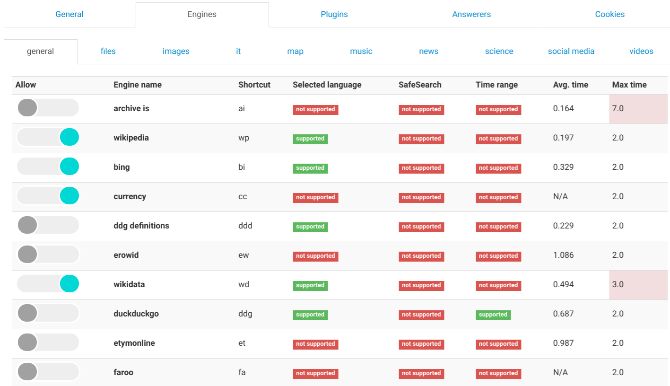Open the General preferences tab
670x386 pixels.
(x=69, y=14)
